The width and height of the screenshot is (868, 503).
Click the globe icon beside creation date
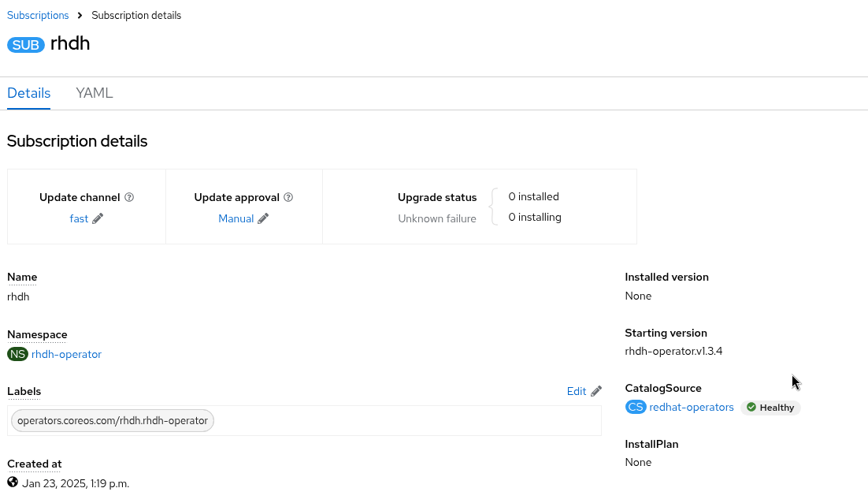13,483
